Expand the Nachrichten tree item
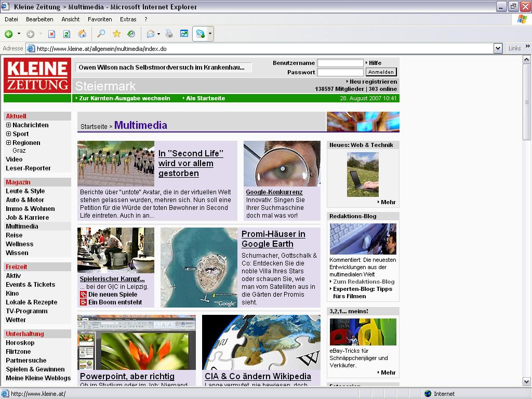The height and width of the screenshot is (399, 532). [8, 125]
